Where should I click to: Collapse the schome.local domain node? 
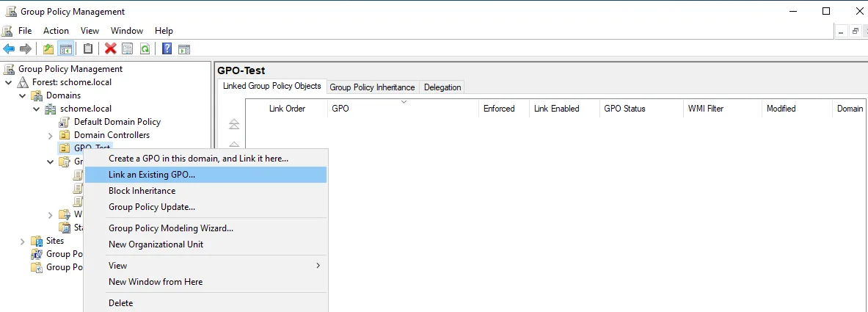36,109
